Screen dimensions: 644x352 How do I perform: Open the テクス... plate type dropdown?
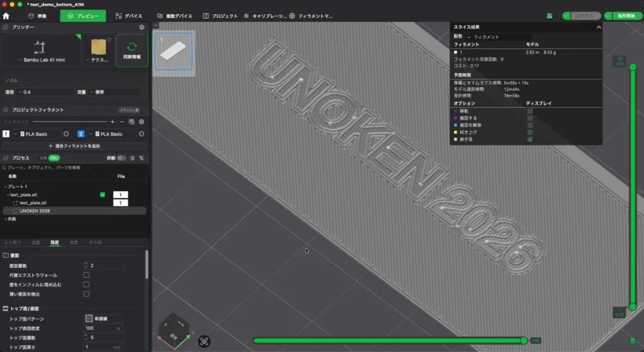tap(96, 60)
